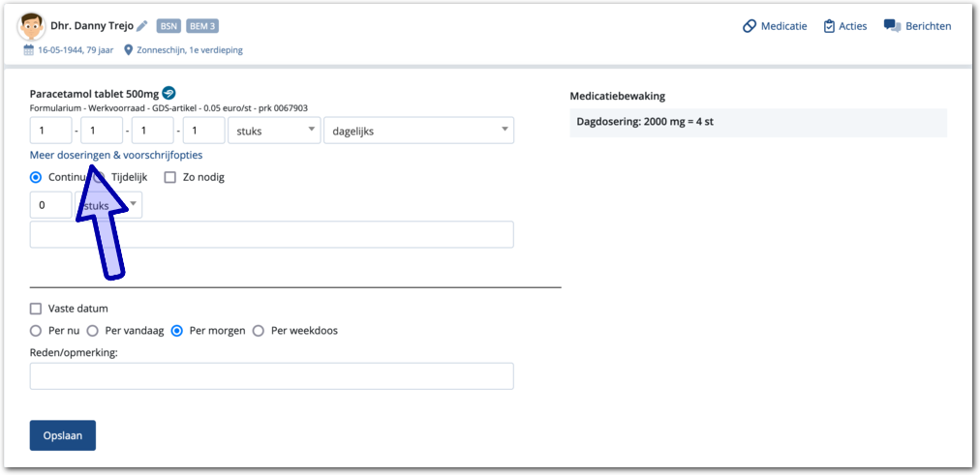Click the round icon after Paracetamol tablet 500mg
Viewport: 980px width, 475px height.
pyautogui.click(x=168, y=93)
